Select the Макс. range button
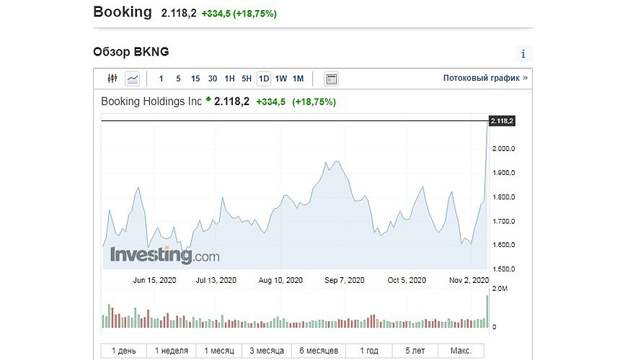This screenshot has width=620, height=360. 461,351
